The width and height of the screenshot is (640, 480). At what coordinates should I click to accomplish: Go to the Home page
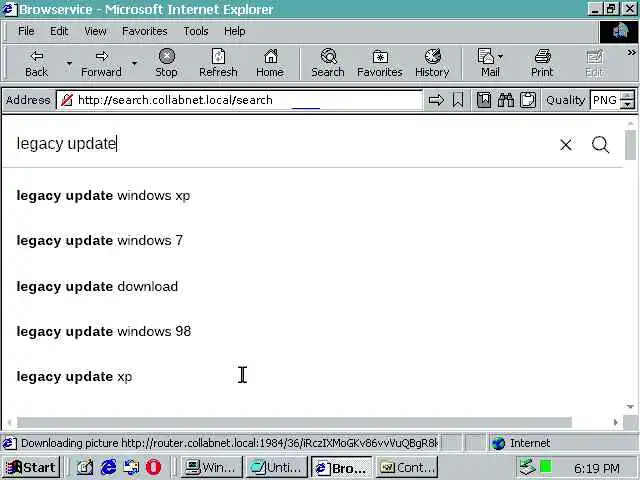coord(270,63)
